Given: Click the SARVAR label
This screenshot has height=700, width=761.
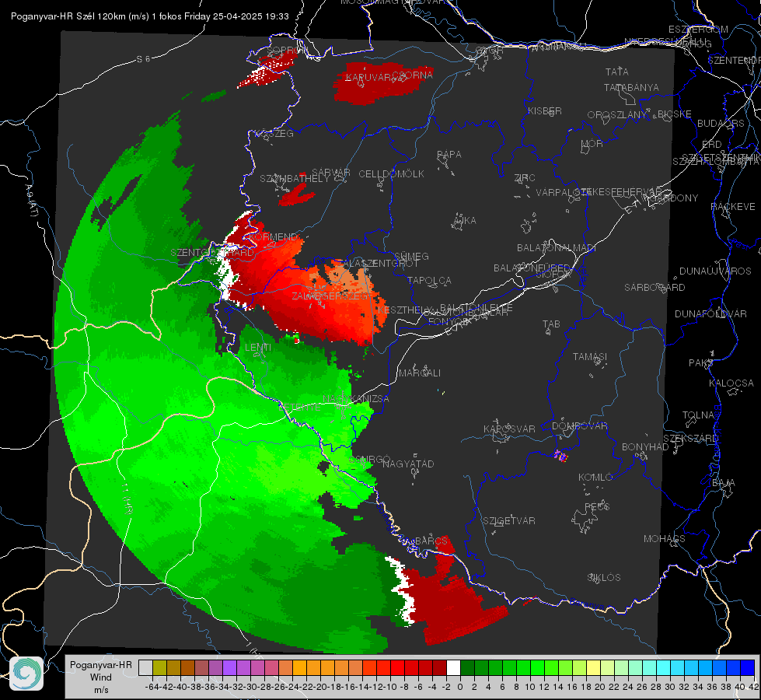Looking at the screenshot, I should (x=331, y=172).
